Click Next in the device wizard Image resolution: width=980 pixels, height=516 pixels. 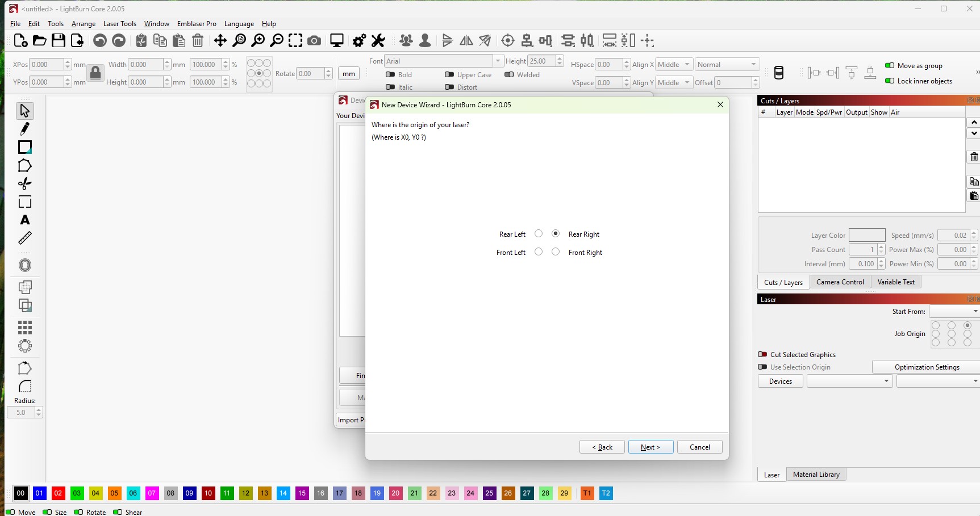(650, 447)
